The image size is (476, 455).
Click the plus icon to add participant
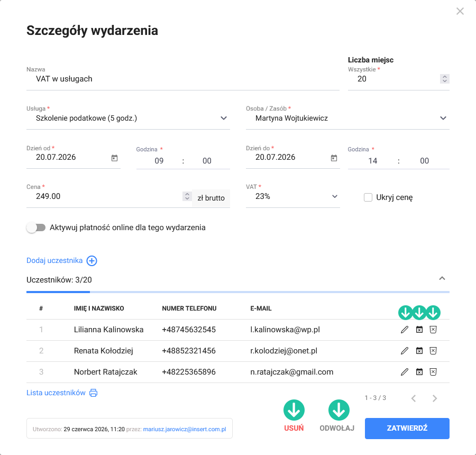coord(91,261)
